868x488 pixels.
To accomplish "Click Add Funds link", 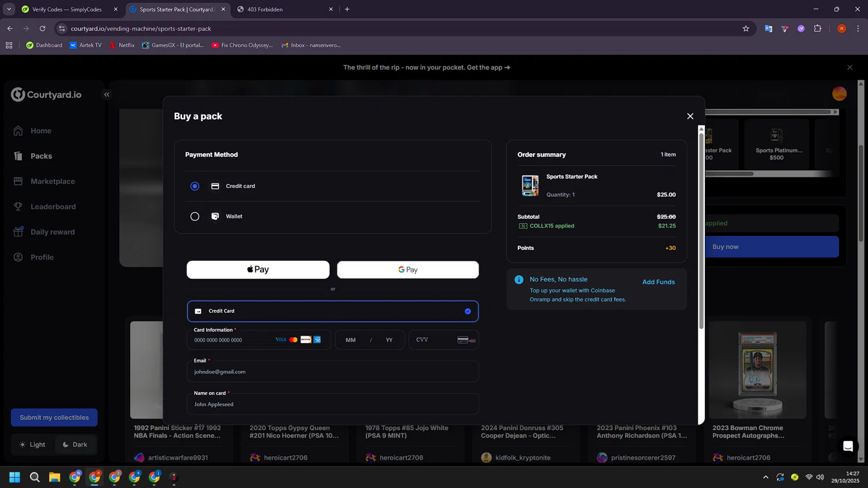I will pyautogui.click(x=659, y=282).
